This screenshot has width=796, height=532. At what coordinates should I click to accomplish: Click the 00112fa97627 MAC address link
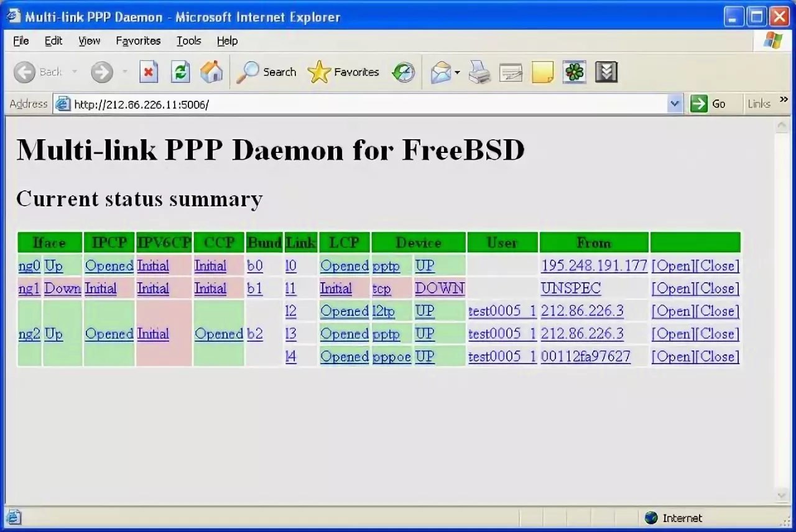coord(586,357)
